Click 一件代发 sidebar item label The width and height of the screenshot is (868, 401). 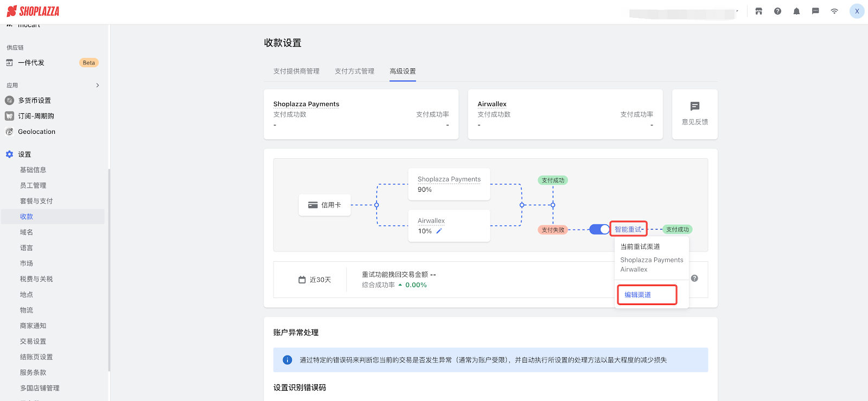tap(31, 63)
